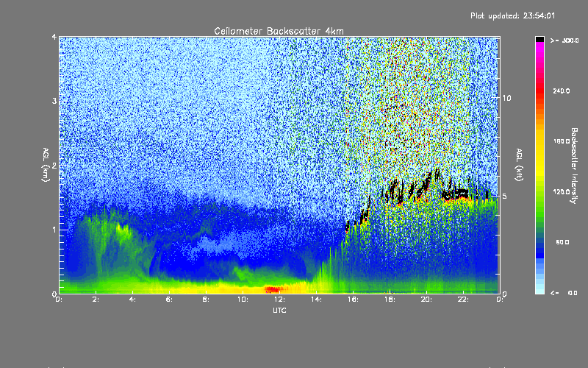Click the 240.0 colorbar tick label
The width and height of the screenshot is (588, 368).
[562, 91]
